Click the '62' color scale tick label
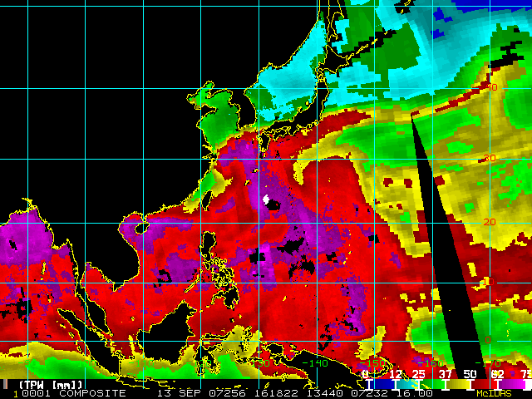The width and height of the screenshot is (532, 399). tap(497, 375)
